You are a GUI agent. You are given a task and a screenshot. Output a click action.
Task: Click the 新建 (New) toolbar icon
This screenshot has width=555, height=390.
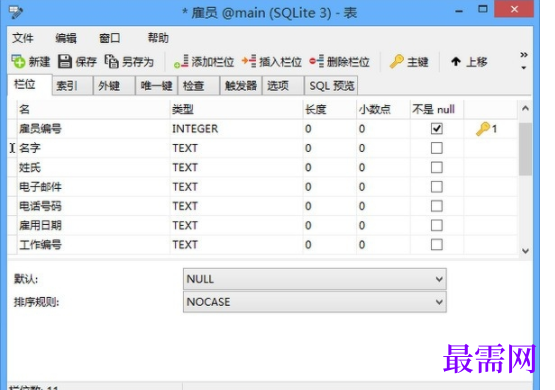coord(18,62)
